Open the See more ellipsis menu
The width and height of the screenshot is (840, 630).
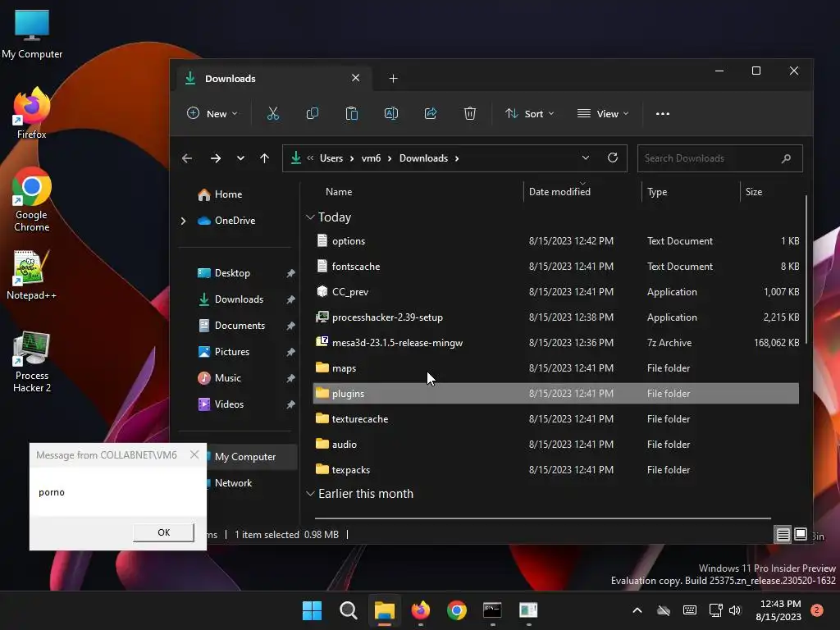(x=663, y=113)
